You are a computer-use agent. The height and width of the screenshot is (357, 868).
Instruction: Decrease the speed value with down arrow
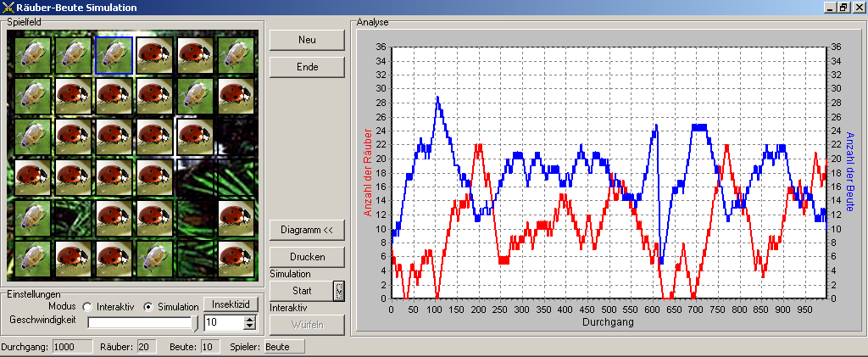[249, 326]
